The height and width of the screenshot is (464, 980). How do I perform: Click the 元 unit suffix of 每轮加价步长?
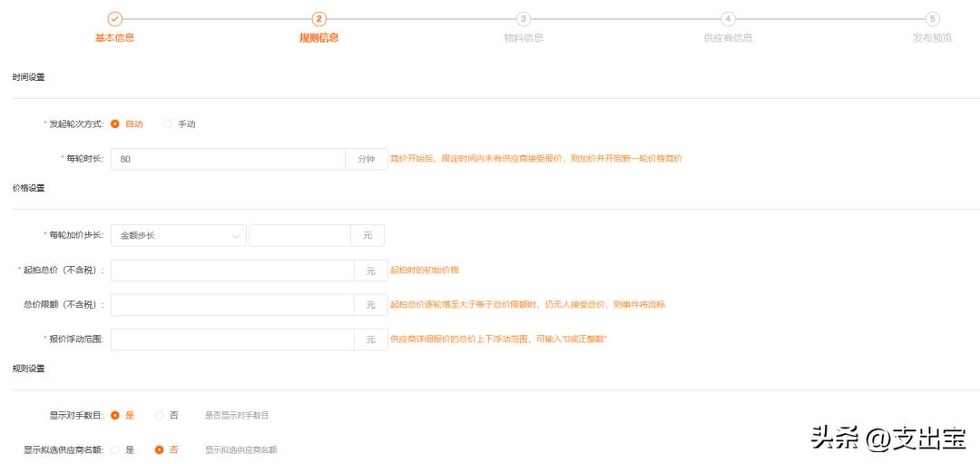(x=367, y=236)
